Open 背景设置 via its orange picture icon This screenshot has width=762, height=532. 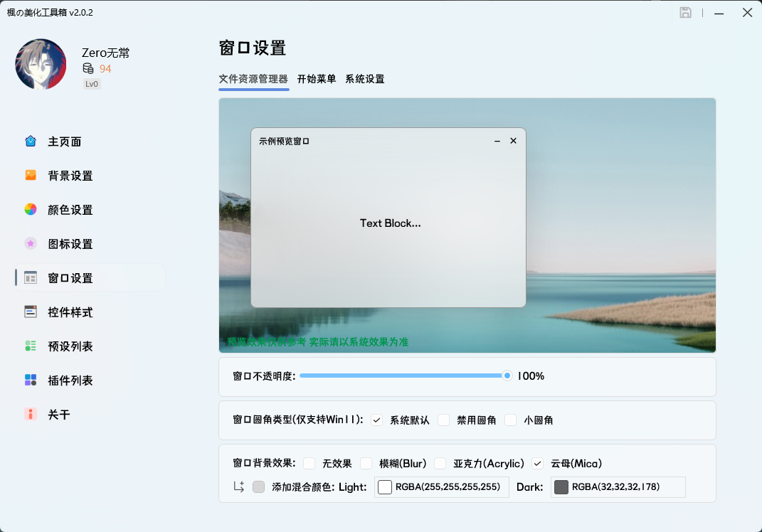click(31, 175)
